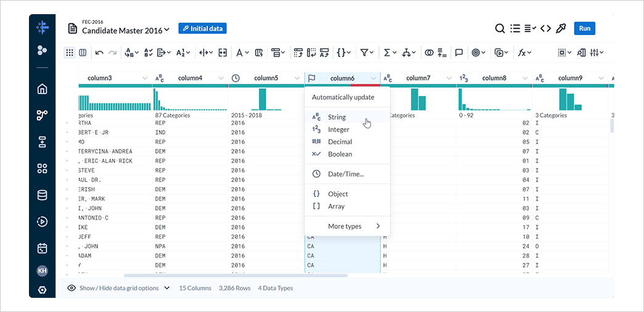Open the import data sidebar icon
The width and height of the screenshot is (644, 312).
(42, 142)
